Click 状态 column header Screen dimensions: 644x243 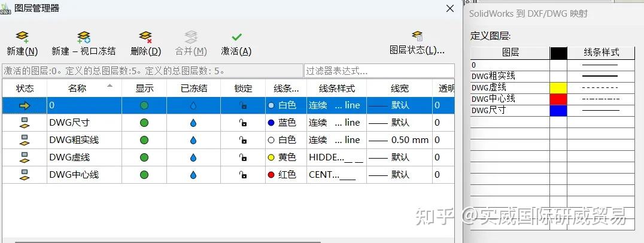pyautogui.click(x=25, y=88)
